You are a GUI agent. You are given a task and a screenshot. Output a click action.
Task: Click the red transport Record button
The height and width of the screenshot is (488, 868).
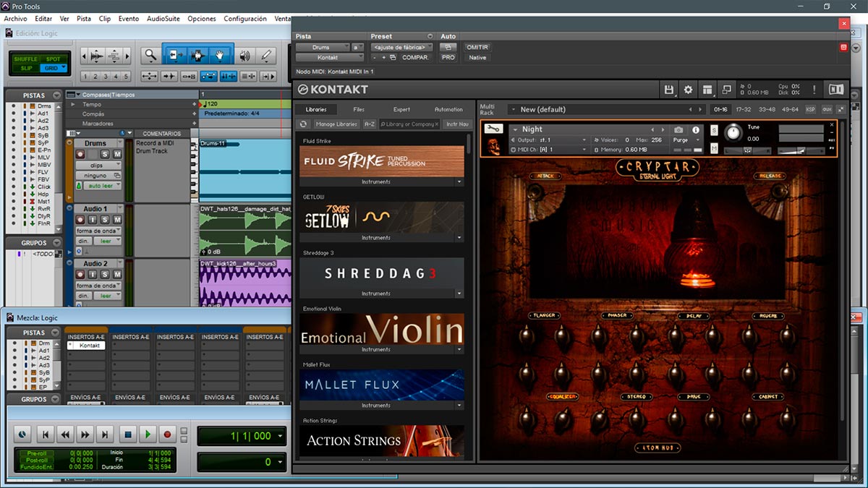[168, 435]
